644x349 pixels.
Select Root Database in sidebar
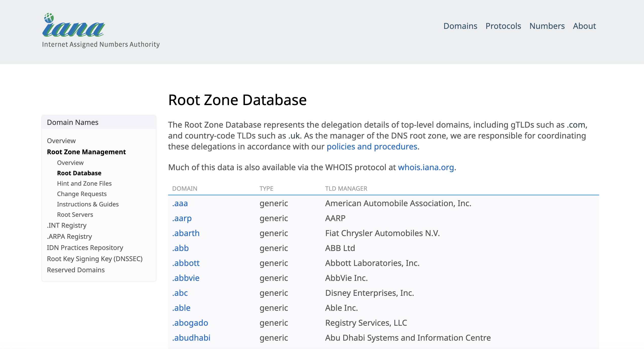point(79,173)
